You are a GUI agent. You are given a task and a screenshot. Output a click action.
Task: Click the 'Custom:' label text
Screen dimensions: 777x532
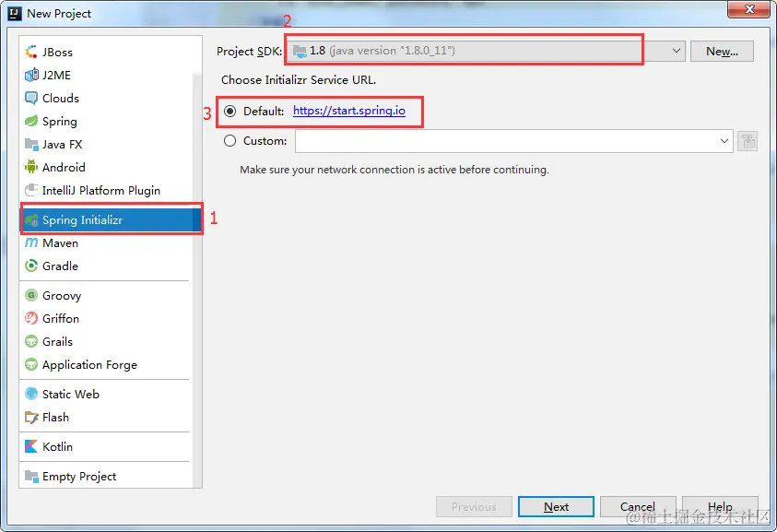point(265,141)
